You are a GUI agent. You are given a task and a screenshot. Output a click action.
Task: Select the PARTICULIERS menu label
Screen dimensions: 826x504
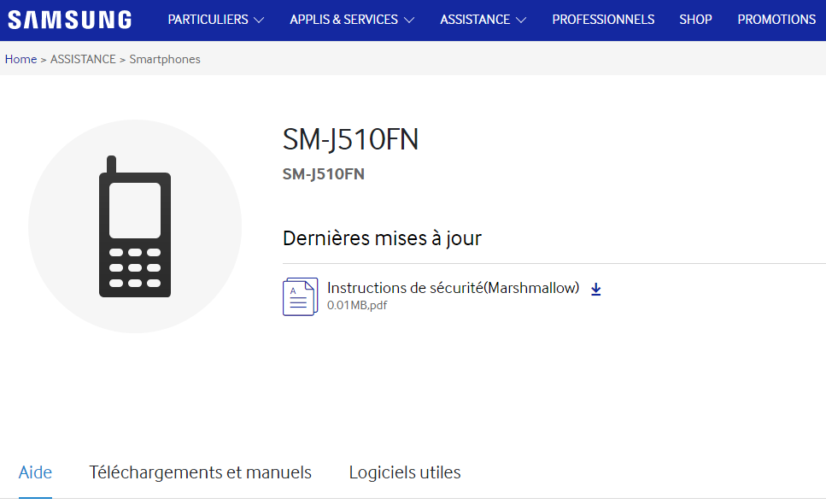pyautogui.click(x=208, y=20)
